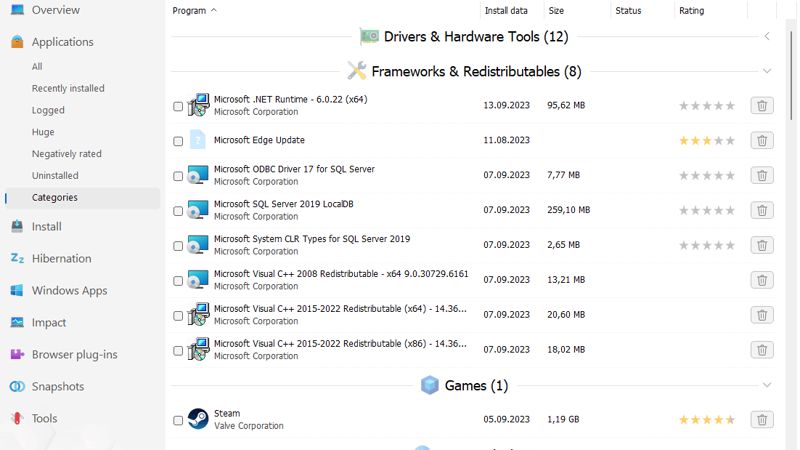Set rating stars for Microsoft Edge Update
Screen dimensions: 800x450
[707, 140]
